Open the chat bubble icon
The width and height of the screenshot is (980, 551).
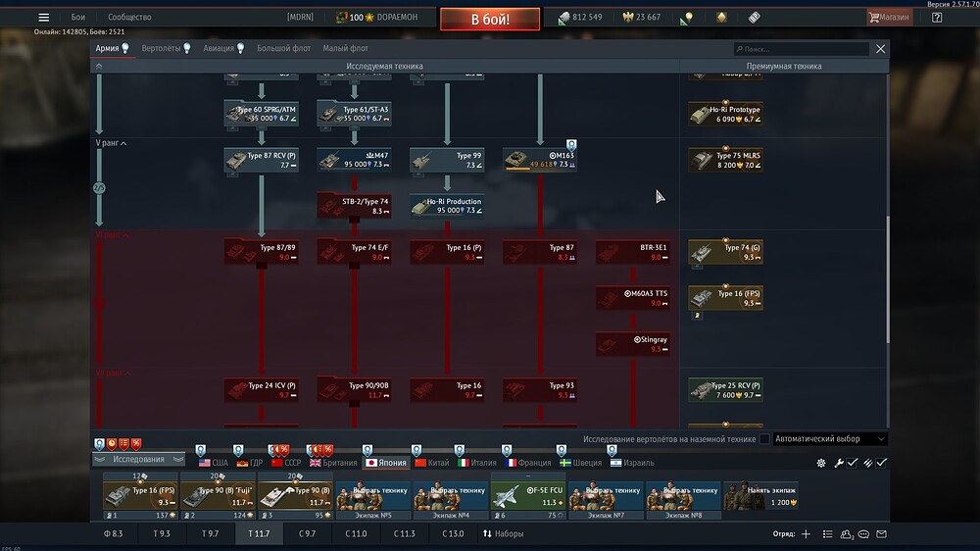point(863,534)
